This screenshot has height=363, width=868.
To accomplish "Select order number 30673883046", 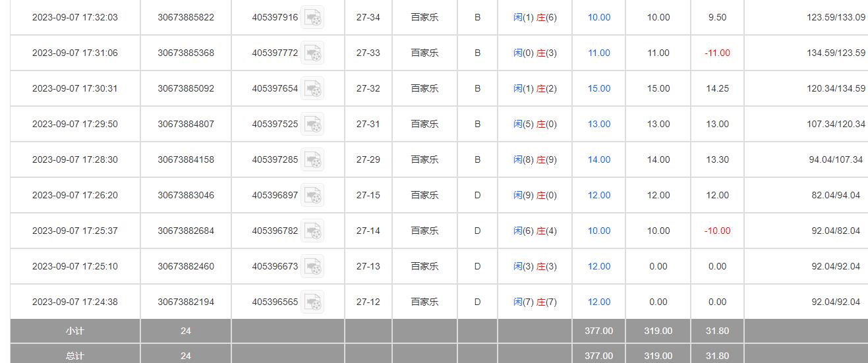I will 186,195.
